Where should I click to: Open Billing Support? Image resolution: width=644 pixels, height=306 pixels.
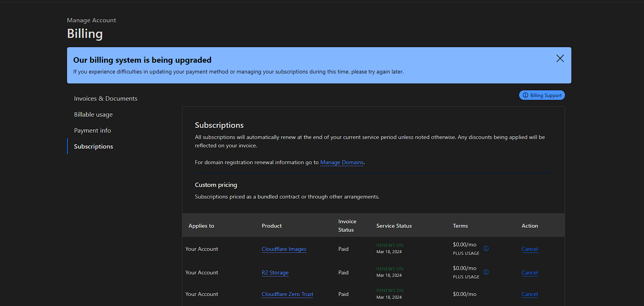pyautogui.click(x=542, y=95)
